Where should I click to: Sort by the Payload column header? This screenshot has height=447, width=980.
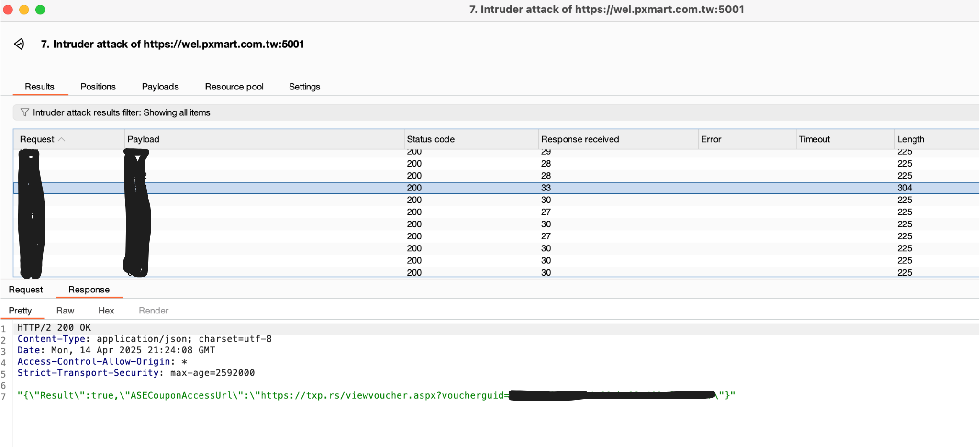tap(264, 139)
